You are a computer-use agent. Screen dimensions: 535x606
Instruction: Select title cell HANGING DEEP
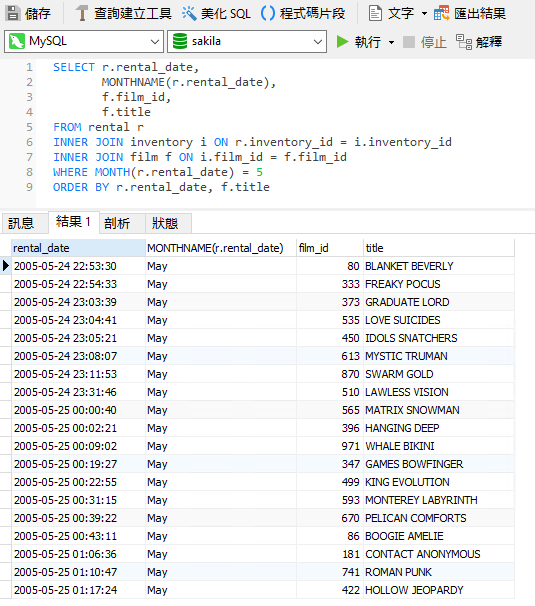click(439, 428)
